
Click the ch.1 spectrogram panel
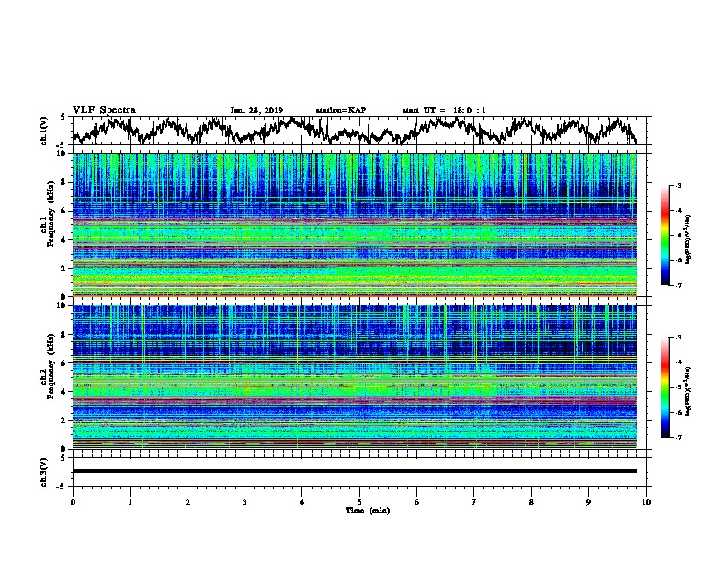coord(355,224)
